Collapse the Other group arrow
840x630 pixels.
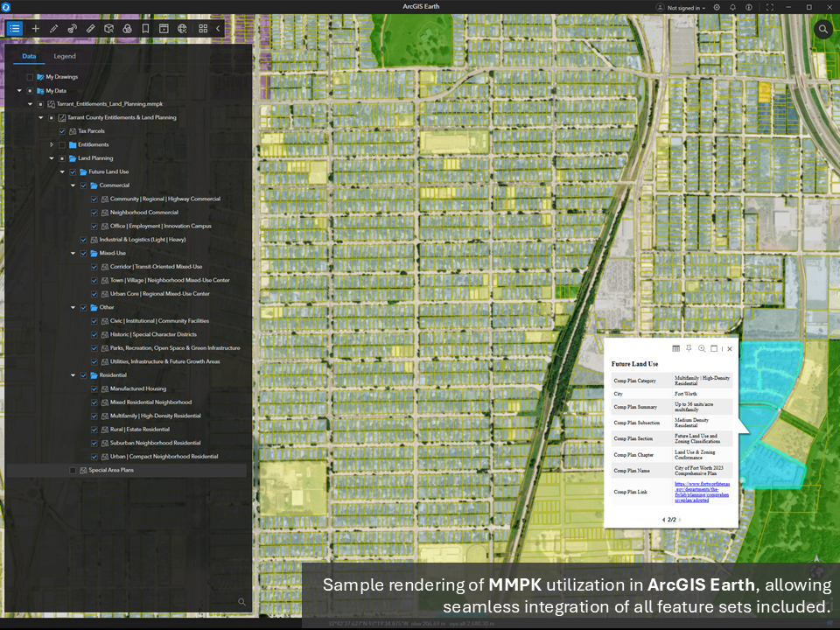[x=73, y=307]
